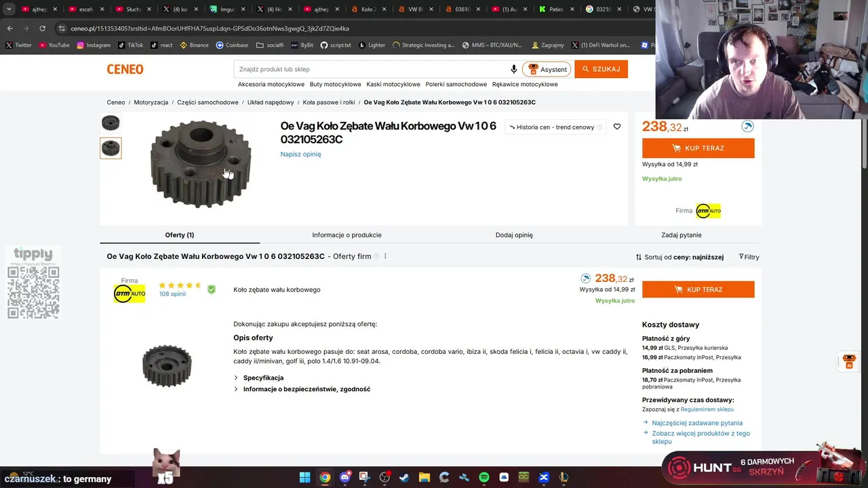Image resolution: width=868 pixels, height=488 pixels.
Task: Click the green trusted shop shield icon
Action: [x=212, y=289]
